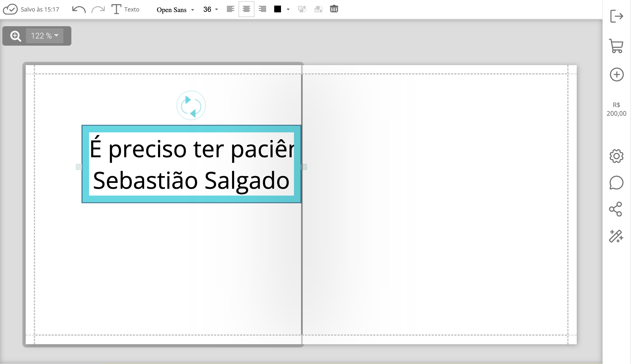The width and height of the screenshot is (631, 364).
Task: Toggle center text alignment
Action: tap(246, 9)
